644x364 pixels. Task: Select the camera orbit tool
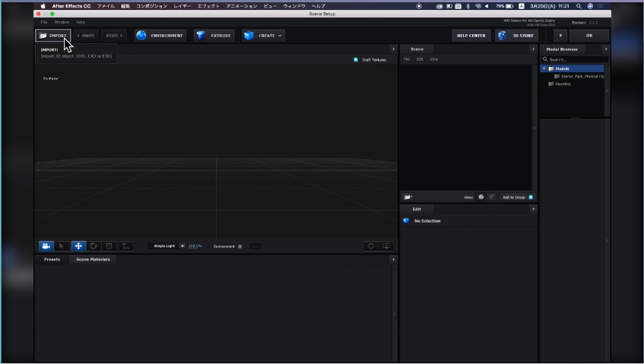point(46,246)
